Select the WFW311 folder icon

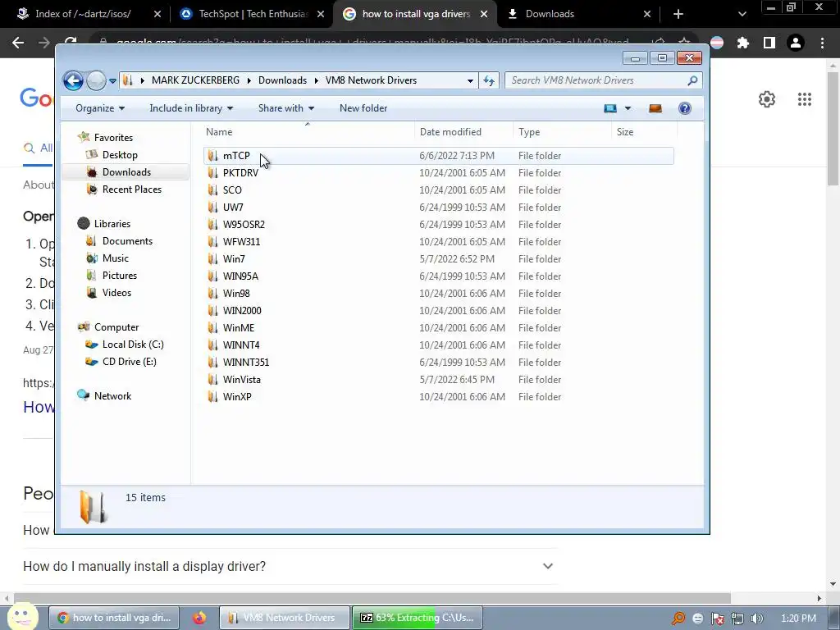pos(213,242)
